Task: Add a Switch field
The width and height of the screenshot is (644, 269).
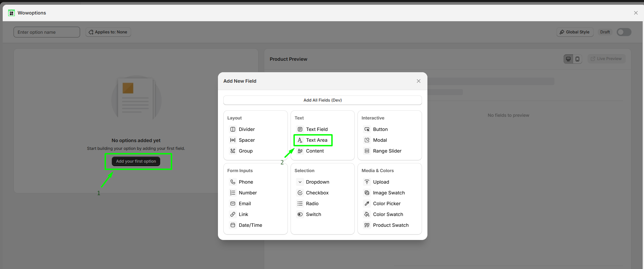Action: [x=313, y=214]
